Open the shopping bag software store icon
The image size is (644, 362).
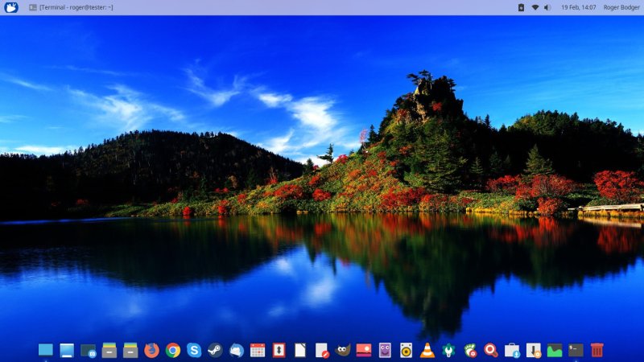click(x=512, y=351)
